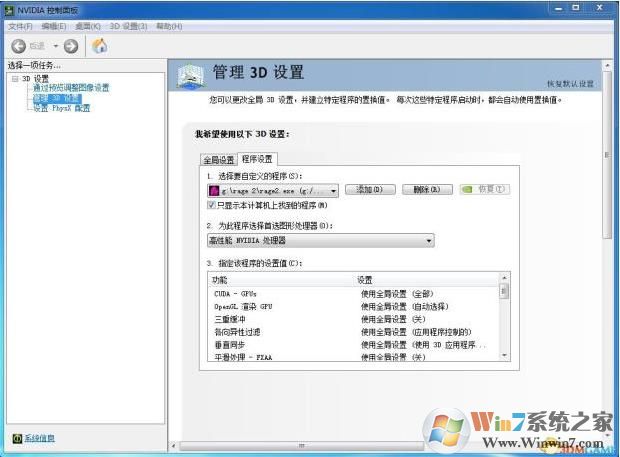Click the 删除(R) button
The image size is (620, 457).
pyautogui.click(x=427, y=189)
